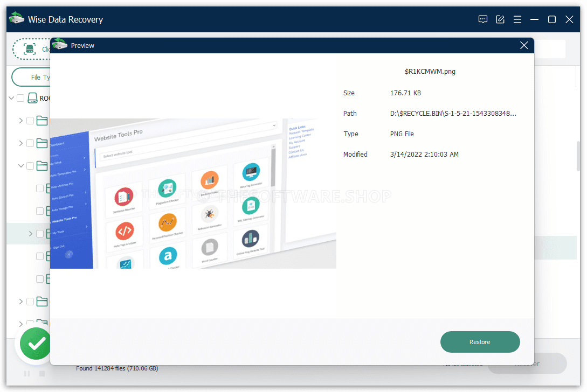
Task: Expand the highlighted subfolder row
Action: [31, 234]
